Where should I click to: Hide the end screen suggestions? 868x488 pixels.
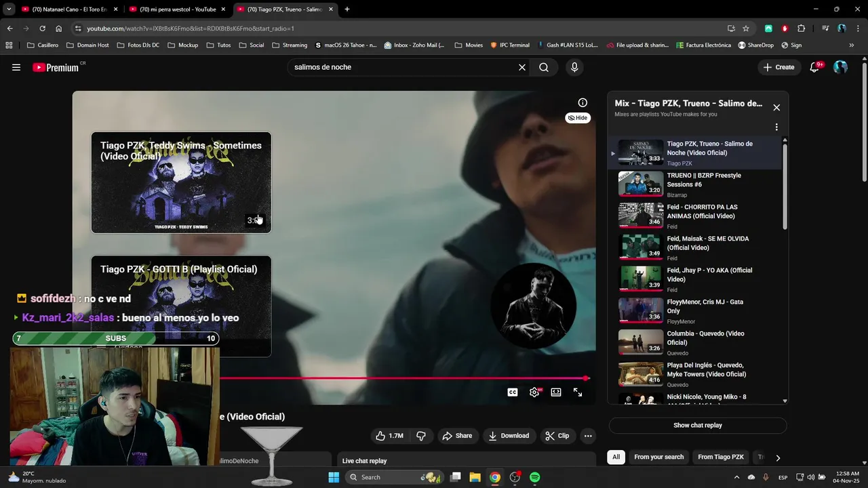click(x=578, y=118)
